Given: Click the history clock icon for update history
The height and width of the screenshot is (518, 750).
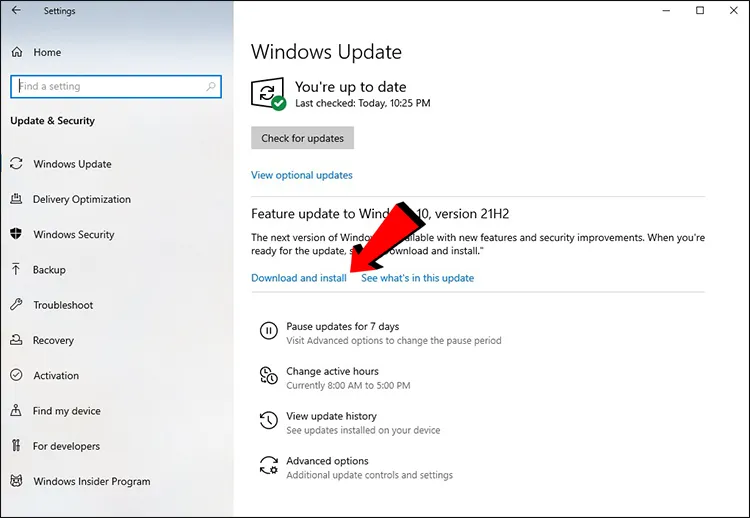Looking at the screenshot, I should [x=268, y=420].
